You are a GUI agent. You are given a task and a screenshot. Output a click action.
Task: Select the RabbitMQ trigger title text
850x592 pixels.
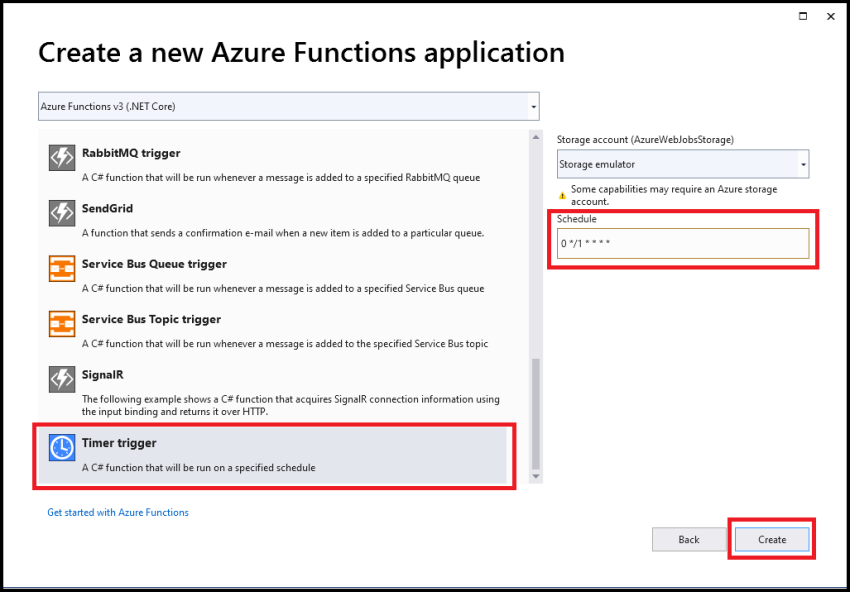coord(131,153)
